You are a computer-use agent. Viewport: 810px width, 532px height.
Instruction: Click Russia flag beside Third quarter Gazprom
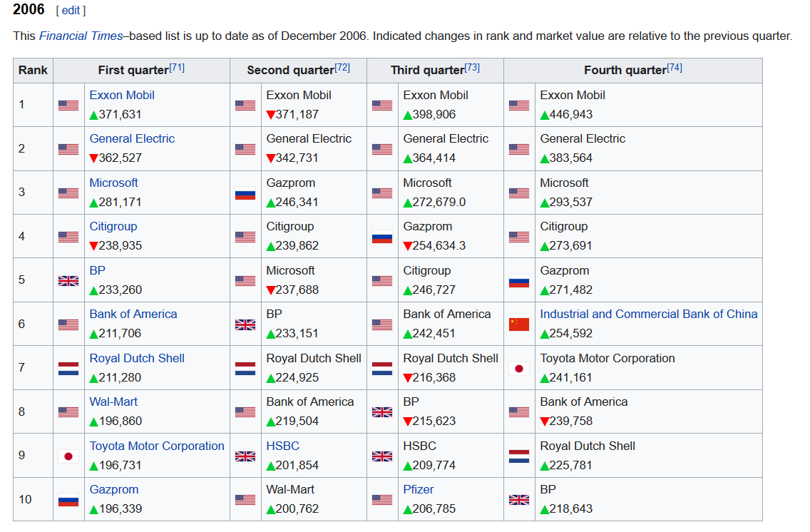[x=381, y=237]
